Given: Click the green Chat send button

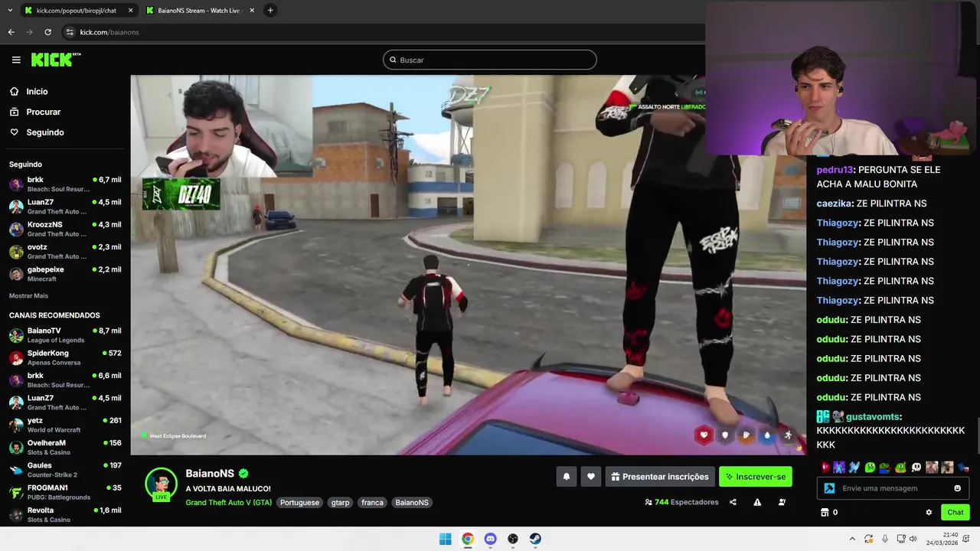Looking at the screenshot, I should 955,513.
